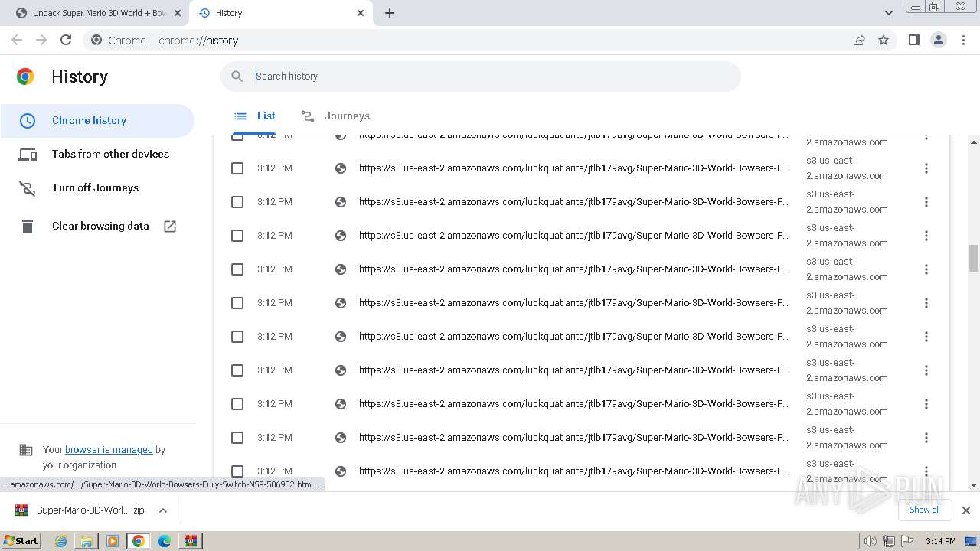980x551 pixels.
Task: Select Chrome history in the sidebar
Action: (x=97, y=121)
